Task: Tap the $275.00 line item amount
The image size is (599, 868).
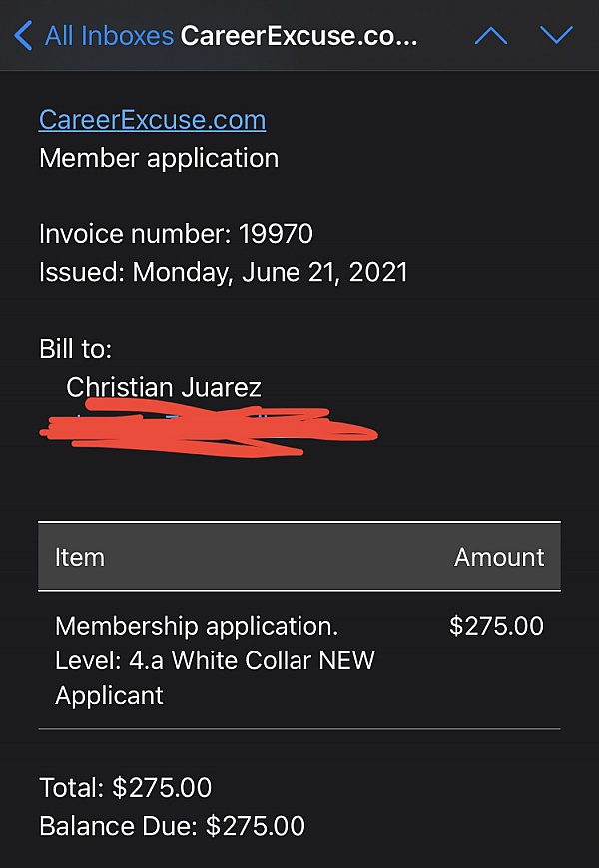Action: 496,626
